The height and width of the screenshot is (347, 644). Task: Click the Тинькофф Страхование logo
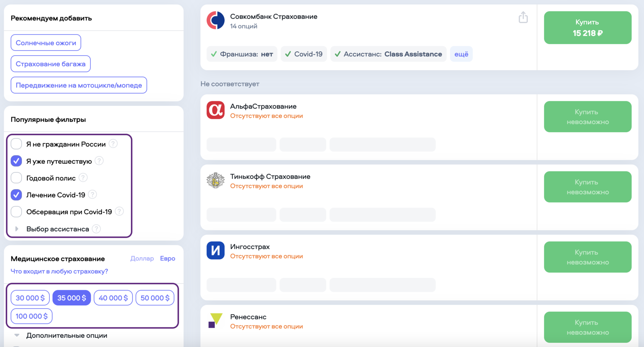(215, 180)
